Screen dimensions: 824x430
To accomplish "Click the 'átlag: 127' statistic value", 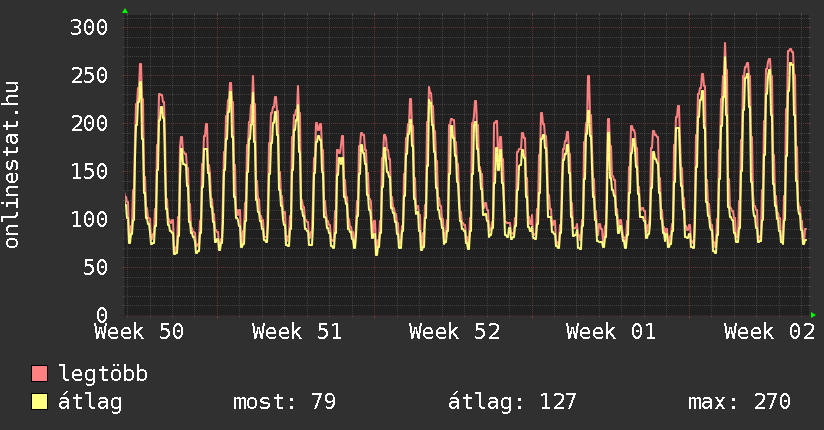I will [x=512, y=402].
